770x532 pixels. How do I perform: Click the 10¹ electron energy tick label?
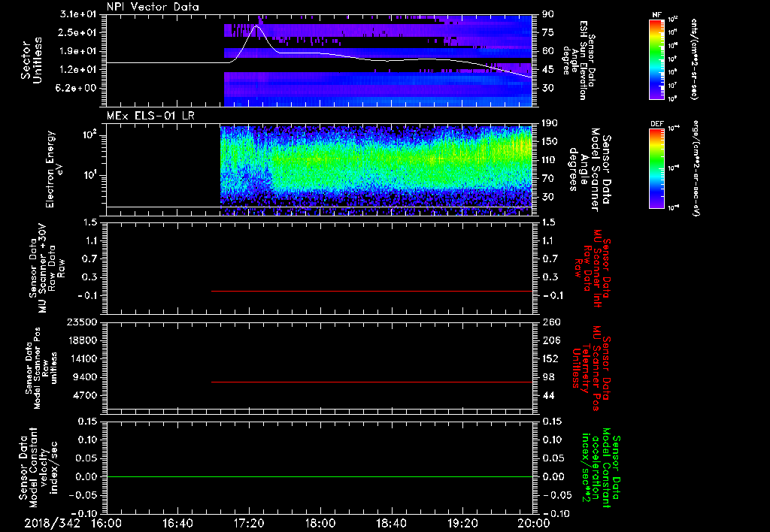click(x=89, y=175)
